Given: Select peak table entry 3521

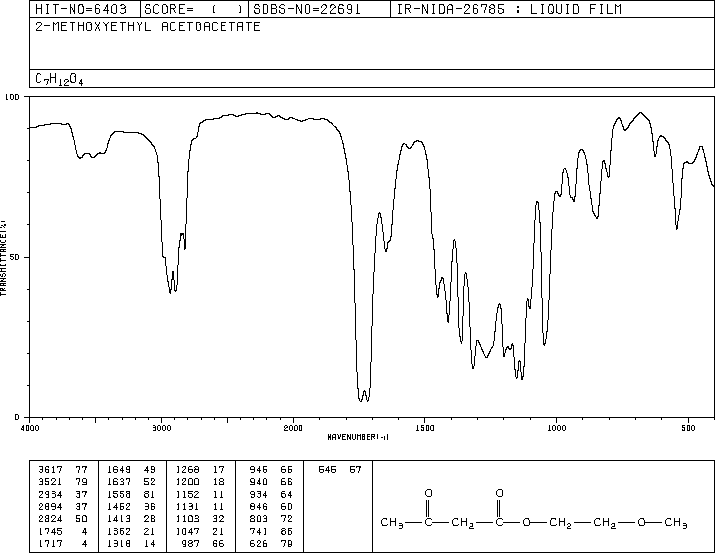Looking at the screenshot, I should pos(50,482).
